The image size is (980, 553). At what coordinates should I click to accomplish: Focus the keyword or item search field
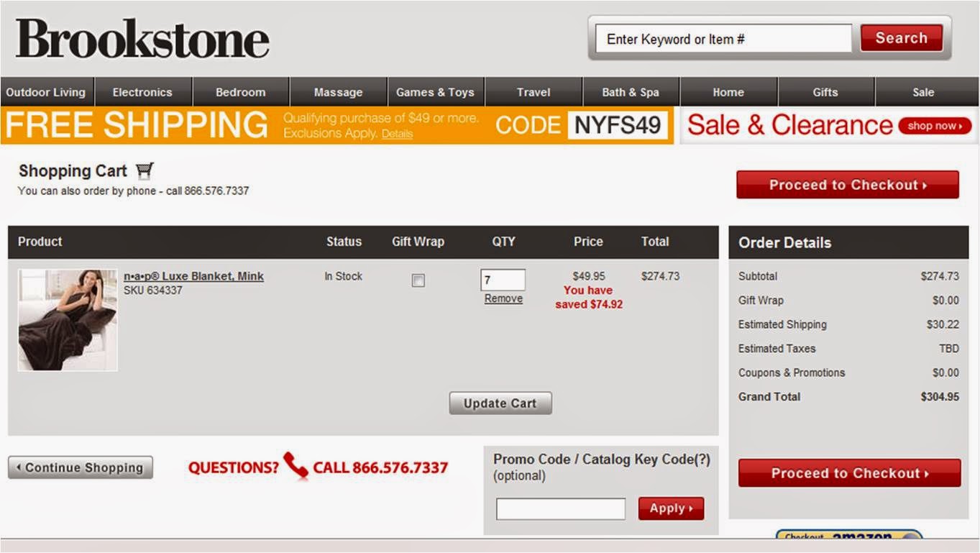(723, 39)
